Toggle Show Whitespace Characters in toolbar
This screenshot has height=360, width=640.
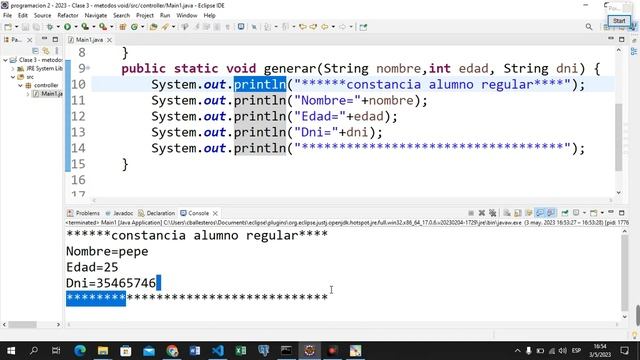[x=228, y=27]
